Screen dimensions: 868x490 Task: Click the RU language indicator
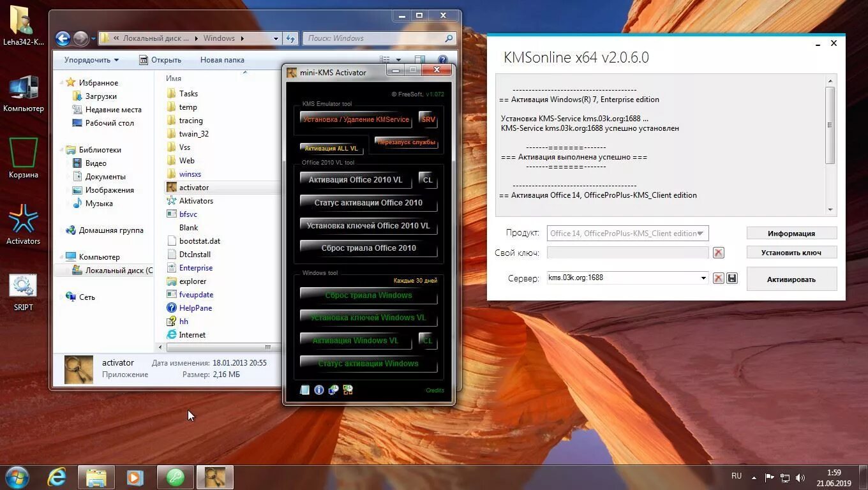pos(737,476)
